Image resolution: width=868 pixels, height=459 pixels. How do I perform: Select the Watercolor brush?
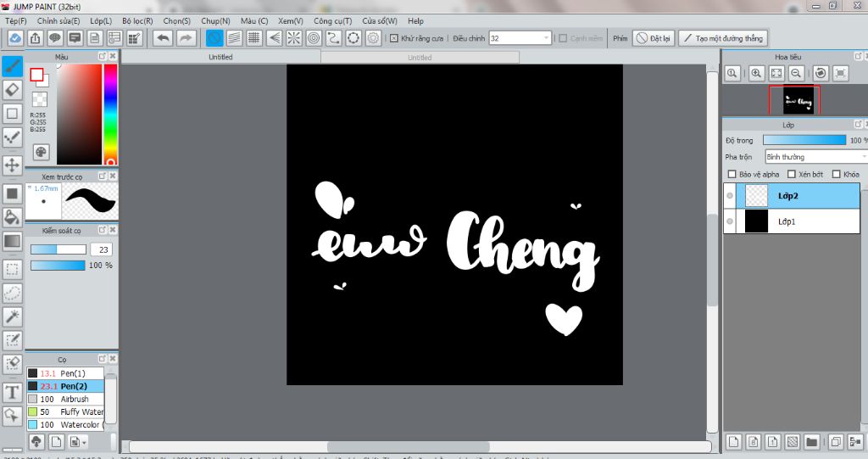[65, 424]
